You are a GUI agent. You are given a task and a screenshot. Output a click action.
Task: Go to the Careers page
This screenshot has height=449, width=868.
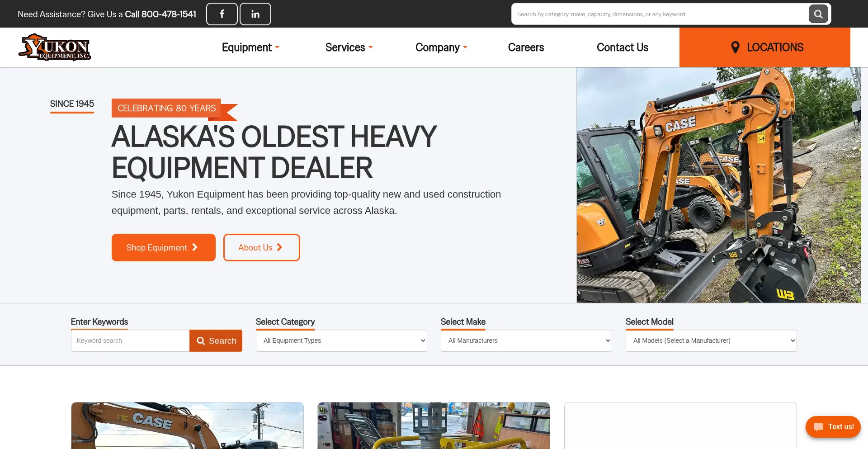[x=526, y=47]
